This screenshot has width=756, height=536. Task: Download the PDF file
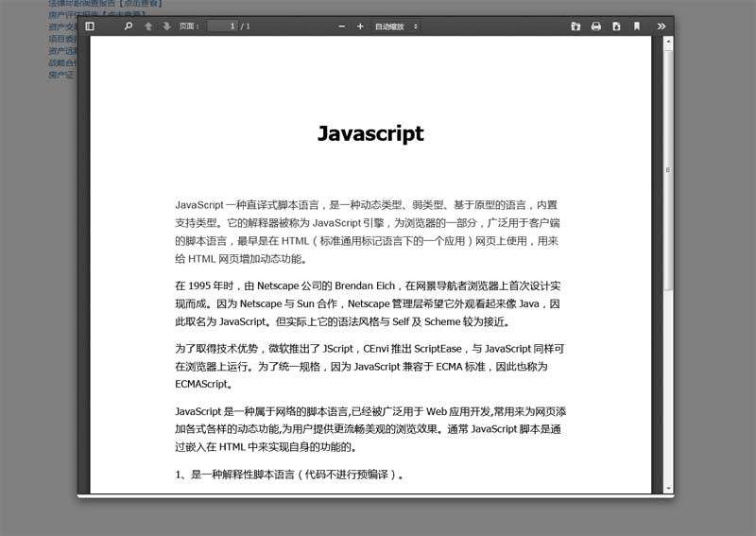coord(616,26)
